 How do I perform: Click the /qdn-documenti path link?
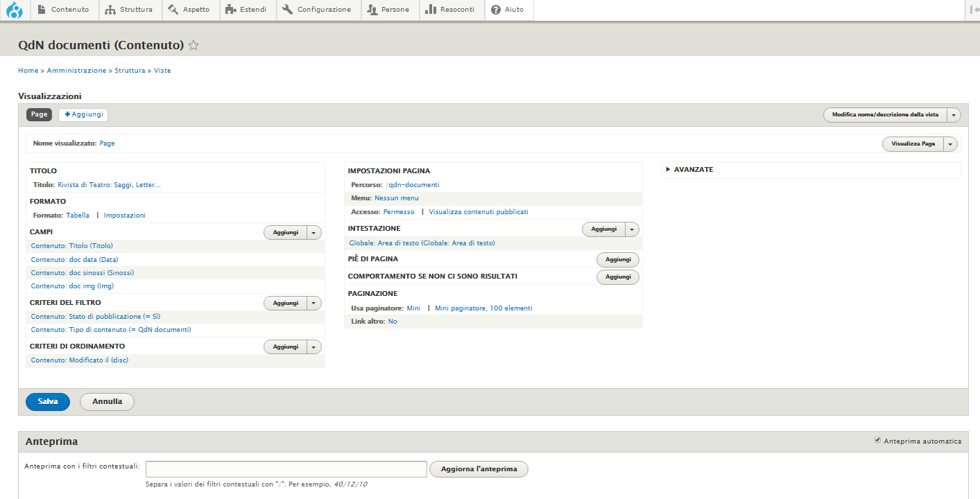point(413,185)
